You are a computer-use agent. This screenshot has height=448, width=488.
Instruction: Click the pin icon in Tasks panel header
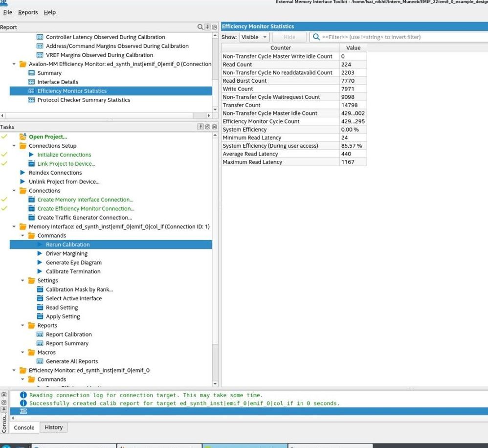pos(201,127)
